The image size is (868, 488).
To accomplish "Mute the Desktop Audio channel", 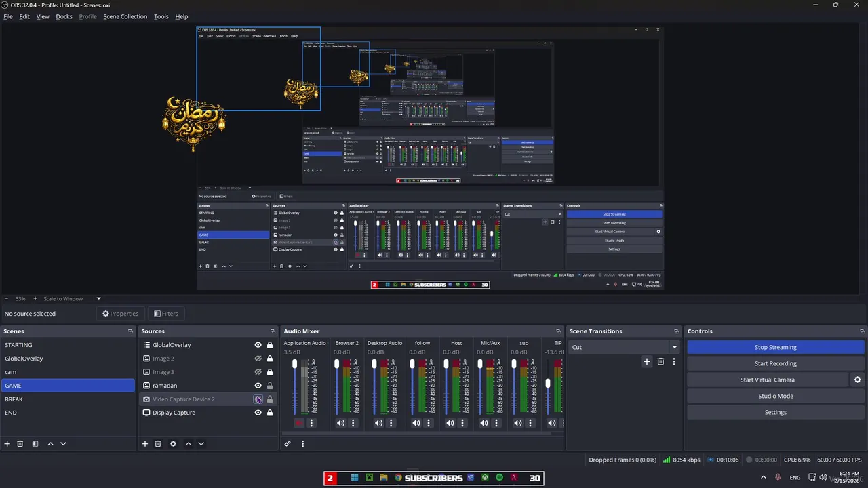I will pyautogui.click(x=379, y=423).
